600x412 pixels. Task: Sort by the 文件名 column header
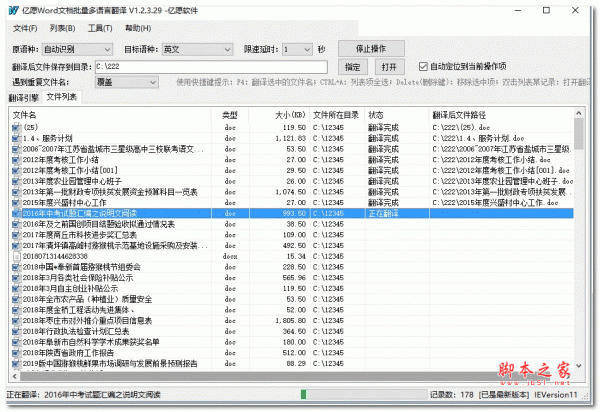coord(110,115)
